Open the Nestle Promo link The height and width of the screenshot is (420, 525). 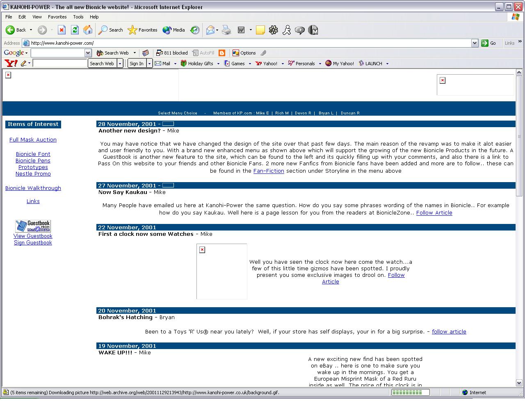[33, 173]
